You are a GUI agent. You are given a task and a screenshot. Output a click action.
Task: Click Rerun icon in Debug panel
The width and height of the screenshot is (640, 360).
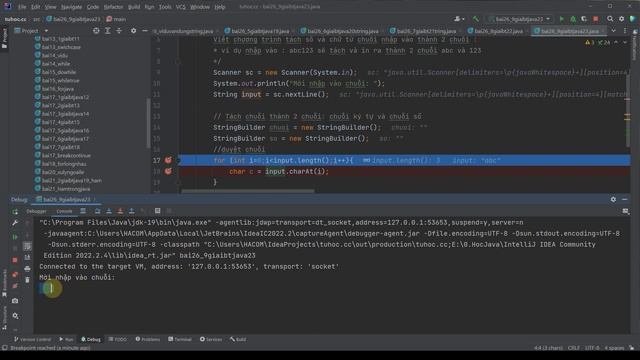[x=15, y=211]
